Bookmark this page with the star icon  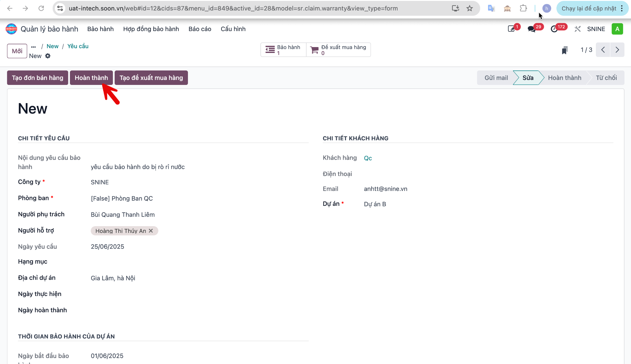pos(470,8)
